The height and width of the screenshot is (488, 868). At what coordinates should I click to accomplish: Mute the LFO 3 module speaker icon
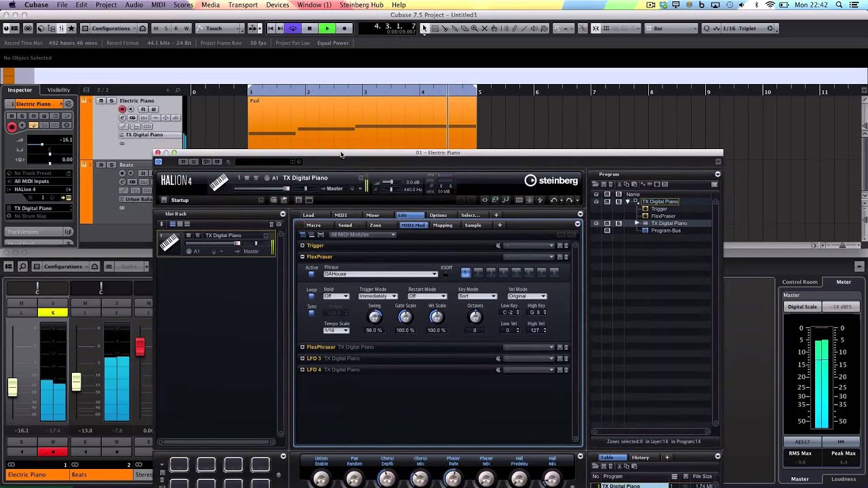498,359
